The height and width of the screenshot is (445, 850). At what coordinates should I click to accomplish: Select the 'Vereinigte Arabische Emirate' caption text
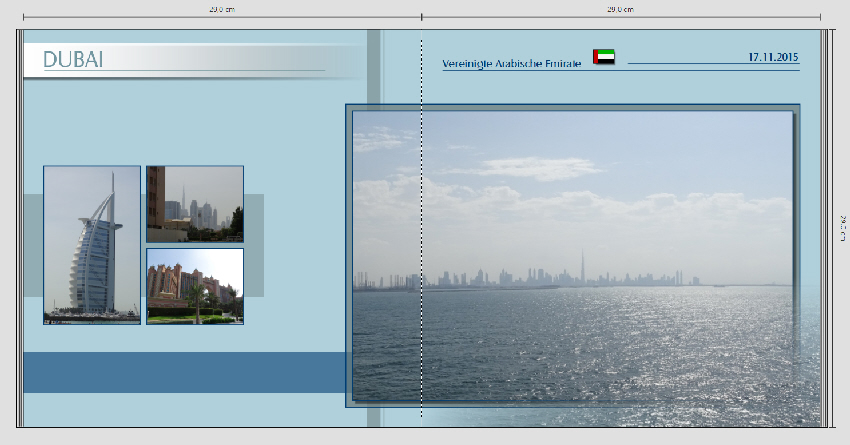(511, 64)
